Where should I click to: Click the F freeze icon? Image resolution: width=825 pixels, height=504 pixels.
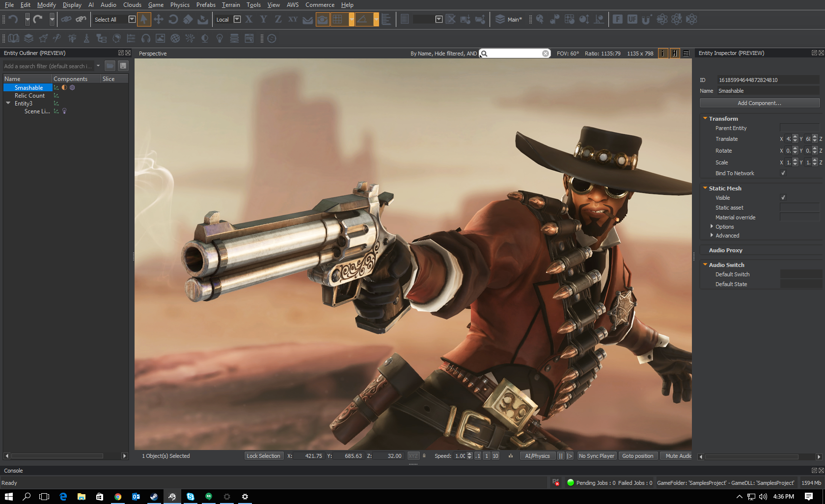pos(617,20)
